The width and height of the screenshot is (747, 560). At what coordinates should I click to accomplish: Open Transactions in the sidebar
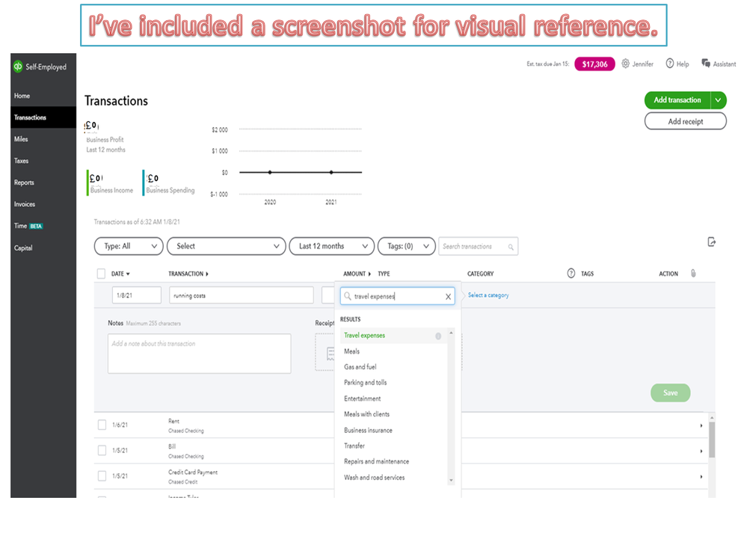(x=43, y=117)
